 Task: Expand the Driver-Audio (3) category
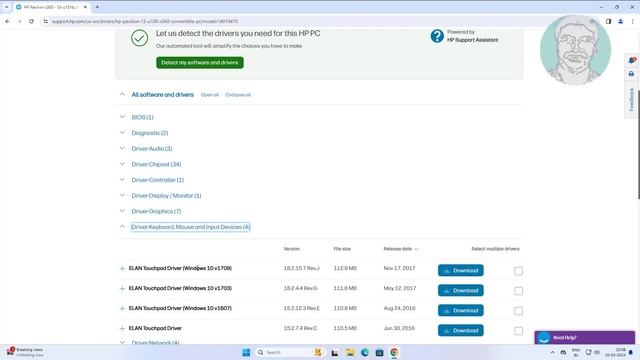(151, 149)
